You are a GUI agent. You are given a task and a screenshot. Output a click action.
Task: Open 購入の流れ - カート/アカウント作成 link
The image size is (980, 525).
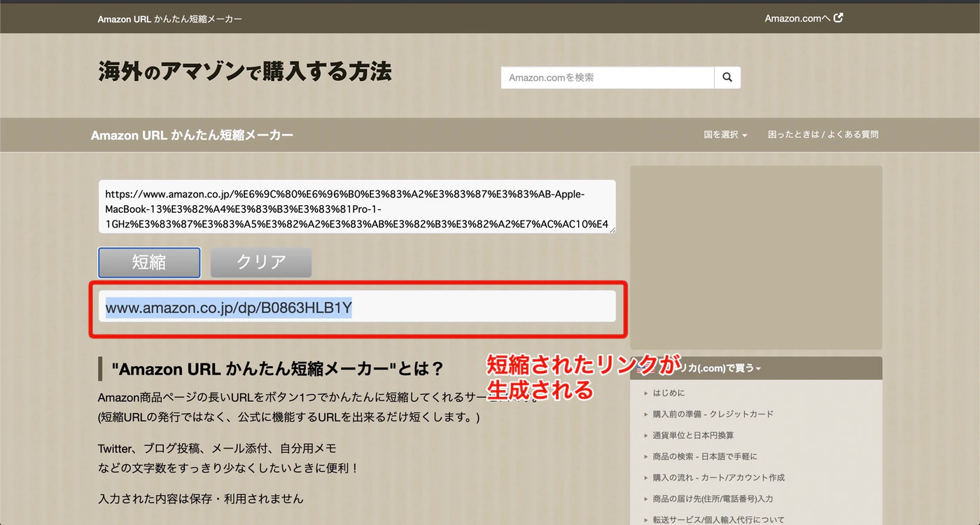[x=718, y=477]
